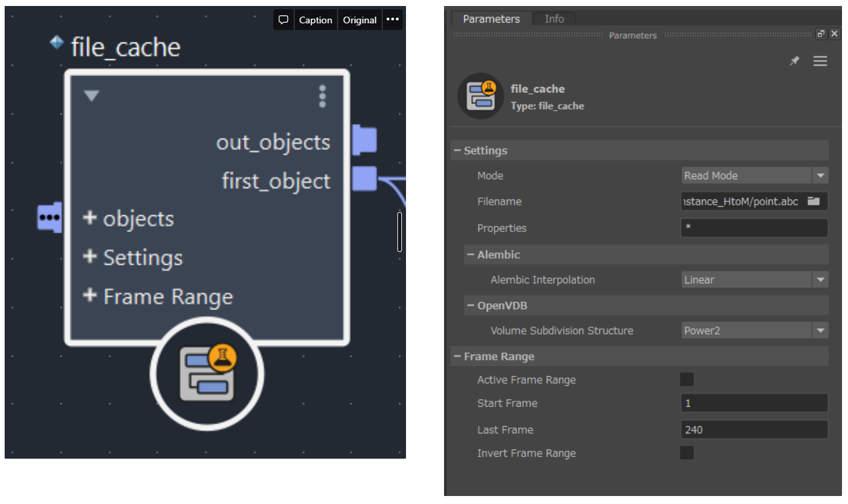This screenshot has width=848, height=504.
Task: Click the Start Frame field
Action: [755, 403]
